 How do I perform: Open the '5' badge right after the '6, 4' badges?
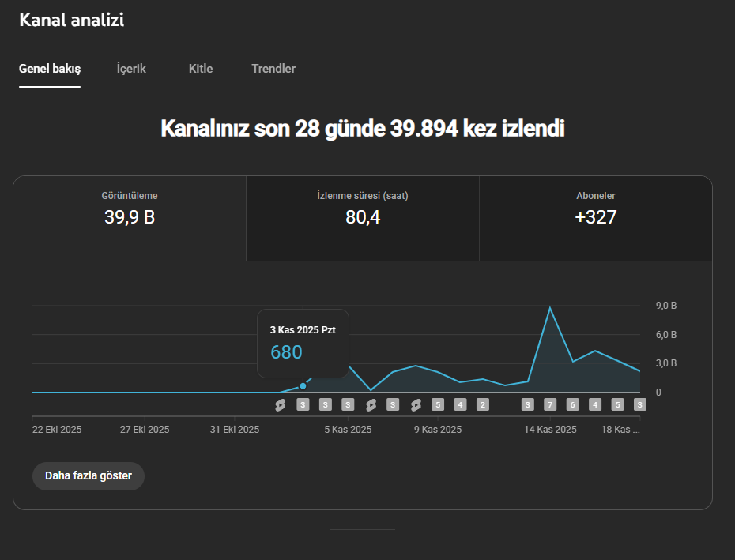617,405
